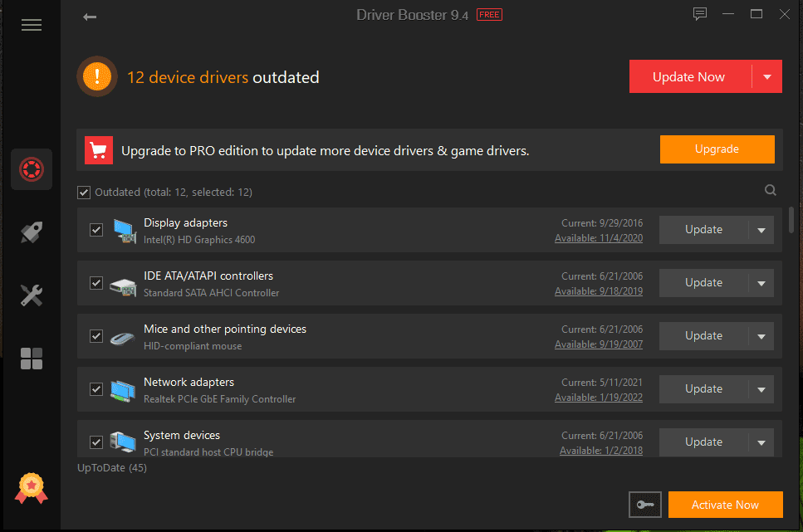Open System devices Update dropdown arrow

click(761, 442)
